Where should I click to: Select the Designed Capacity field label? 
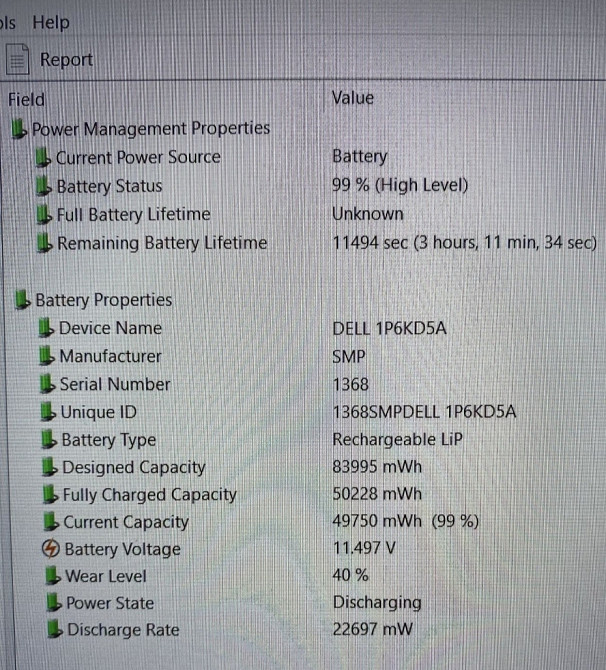[134, 467]
